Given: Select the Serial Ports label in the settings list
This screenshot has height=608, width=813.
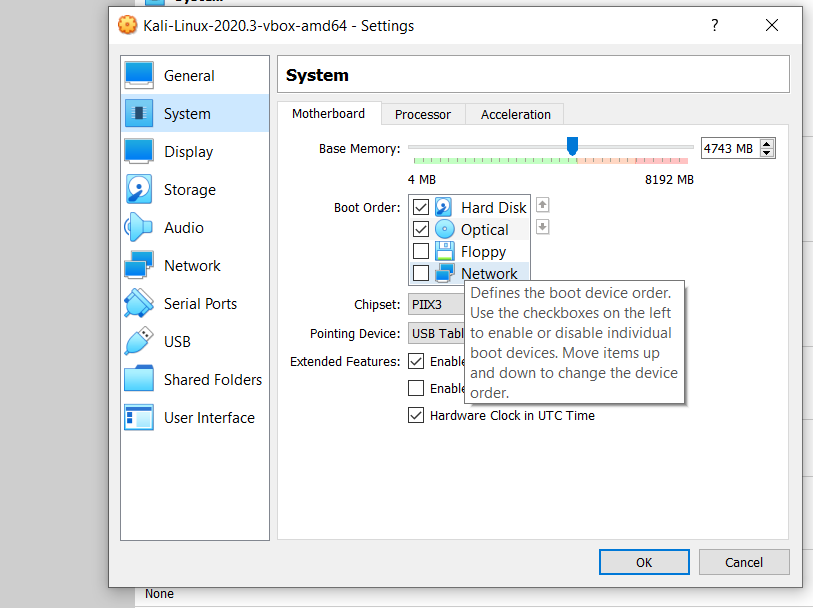Looking at the screenshot, I should [200, 304].
